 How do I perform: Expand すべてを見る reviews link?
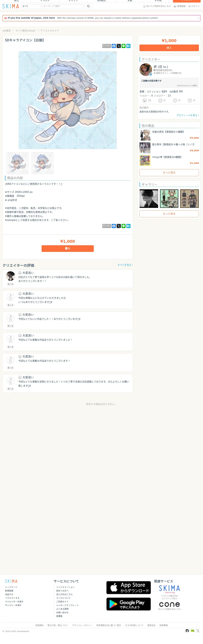click(125, 265)
